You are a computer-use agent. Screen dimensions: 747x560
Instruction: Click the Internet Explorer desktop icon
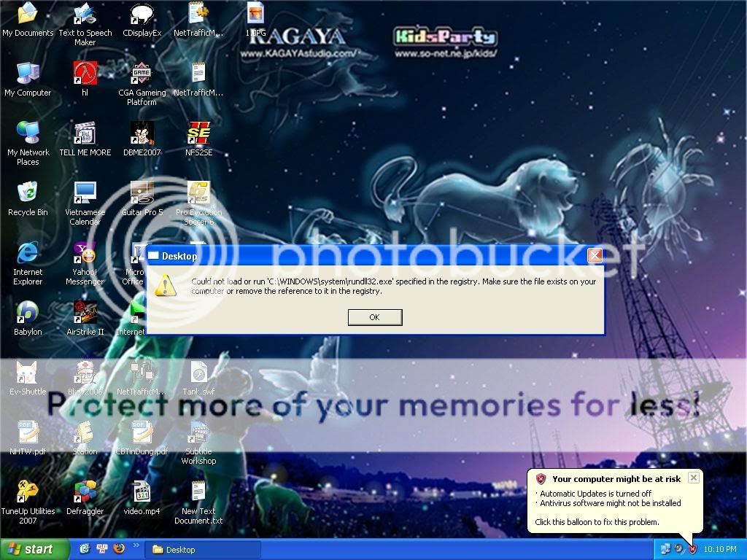point(28,263)
